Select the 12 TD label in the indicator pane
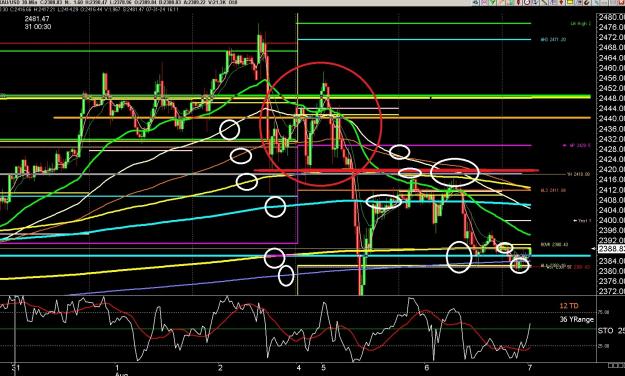This screenshot has height=376, width=625. click(x=569, y=306)
